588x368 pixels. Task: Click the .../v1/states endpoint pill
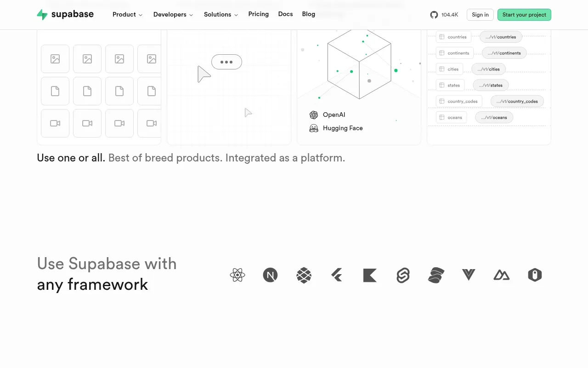tap(491, 85)
